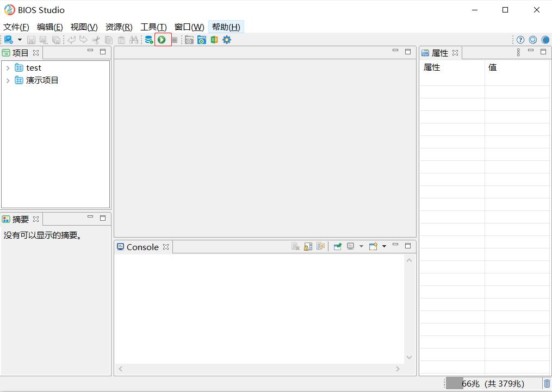Minimize the 项目 panel
Viewport: 552px width, 392px height.
(x=90, y=51)
